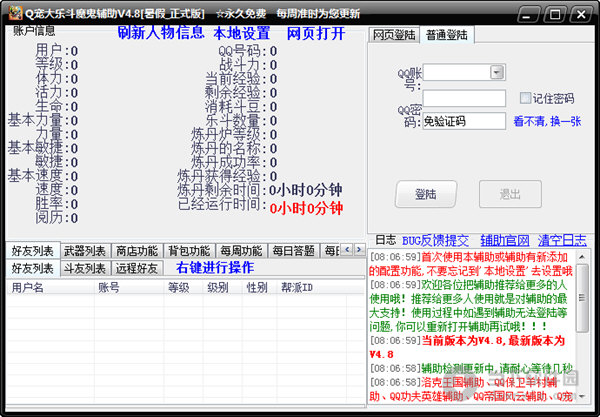The height and width of the screenshot is (417, 600).
Task: Click the log scrollbar thumb
Action: 582,298
